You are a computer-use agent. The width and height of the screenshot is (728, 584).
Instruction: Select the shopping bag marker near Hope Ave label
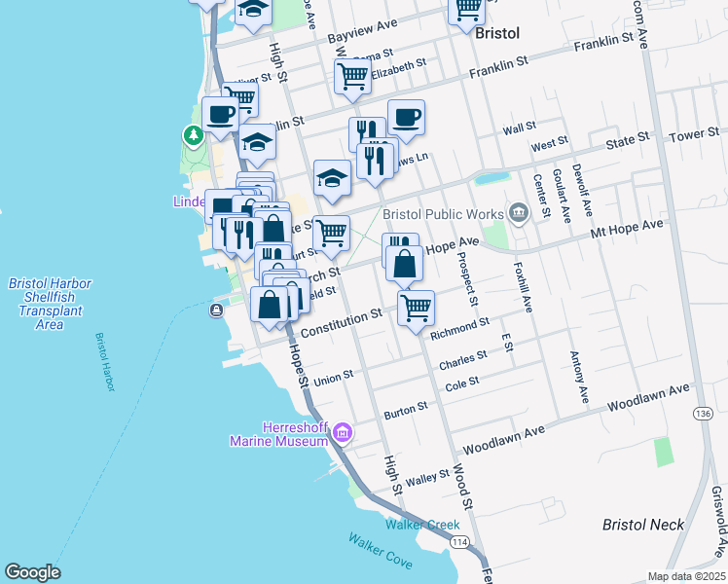[405, 264]
